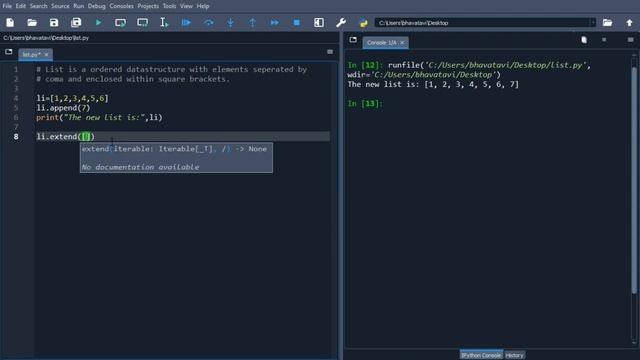Remove all variables console icon
This screenshot has width=640, height=360.
click(584, 40)
